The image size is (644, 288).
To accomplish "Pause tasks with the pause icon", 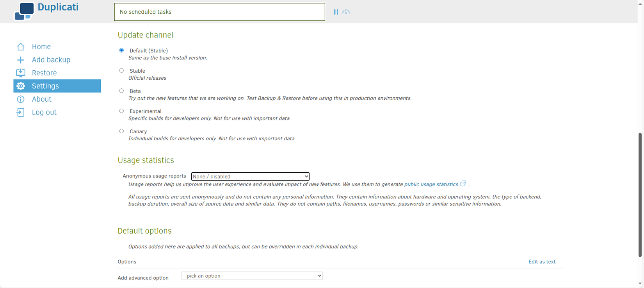I will tap(336, 12).
